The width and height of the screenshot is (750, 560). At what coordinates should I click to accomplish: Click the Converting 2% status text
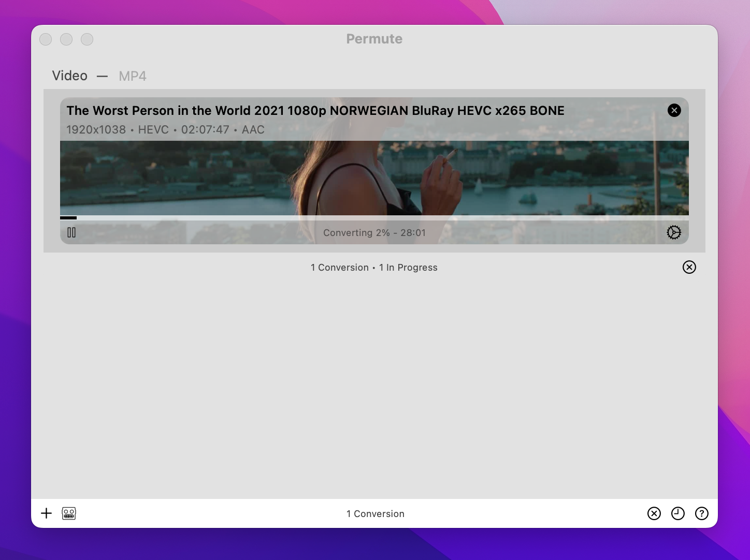coord(374,233)
